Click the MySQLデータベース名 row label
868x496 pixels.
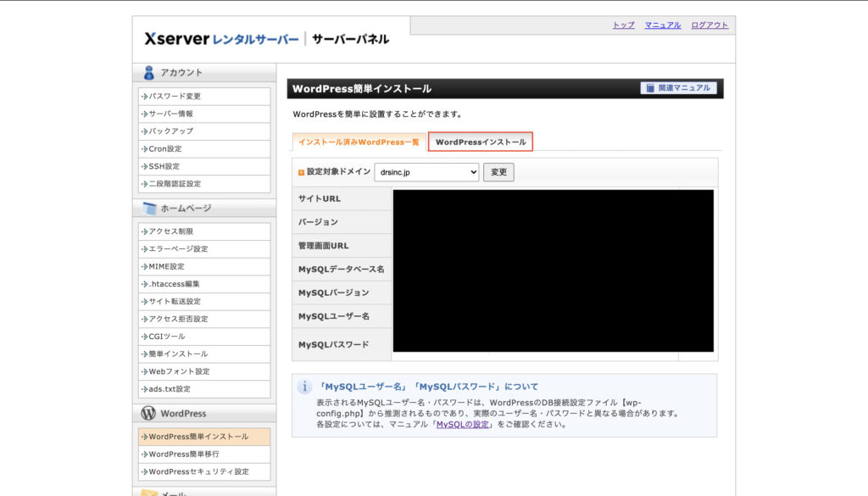coord(341,270)
